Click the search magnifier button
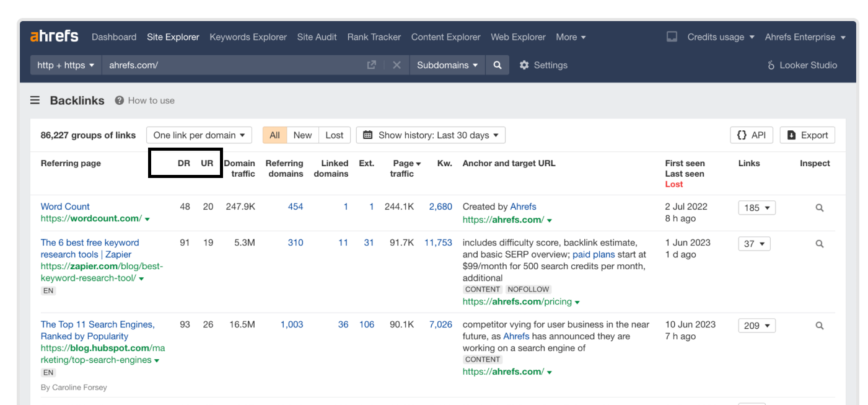 498,65
